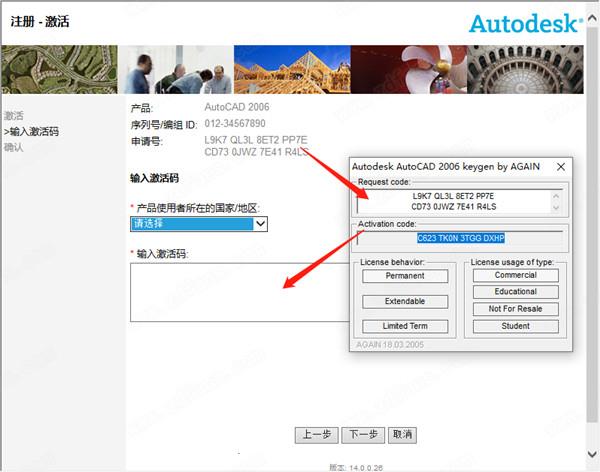This screenshot has height=472, width=600.
Task: Click the dome interior banner image
Action: [x=525, y=69]
